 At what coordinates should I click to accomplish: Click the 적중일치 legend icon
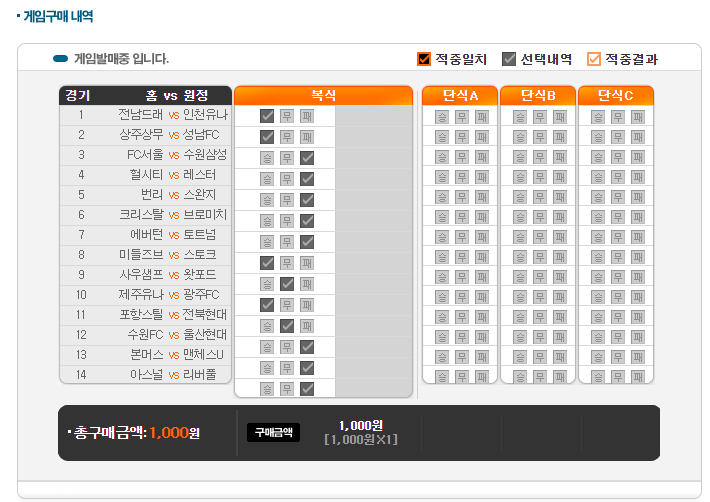tap(424, 59)
